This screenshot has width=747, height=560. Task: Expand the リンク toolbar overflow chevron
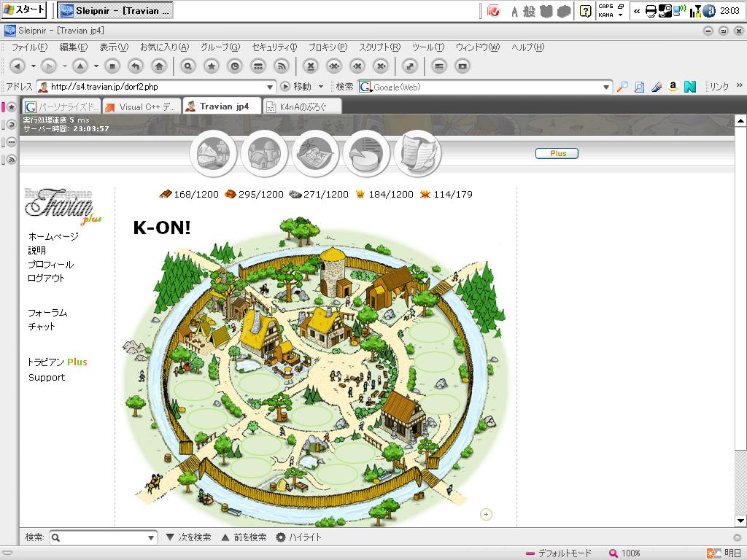(x=740, y=85)
